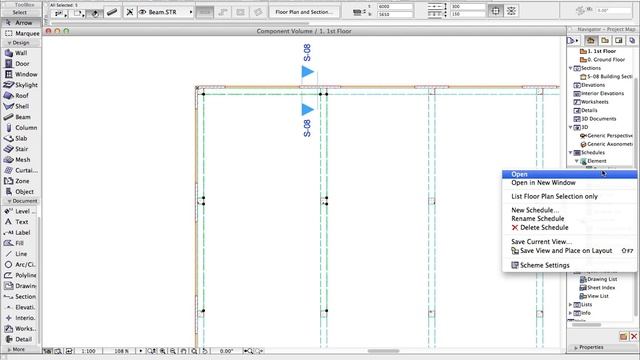Select the Fill tool
The height and width of the screenshot is (360, 640).
(x=20, y=243)
